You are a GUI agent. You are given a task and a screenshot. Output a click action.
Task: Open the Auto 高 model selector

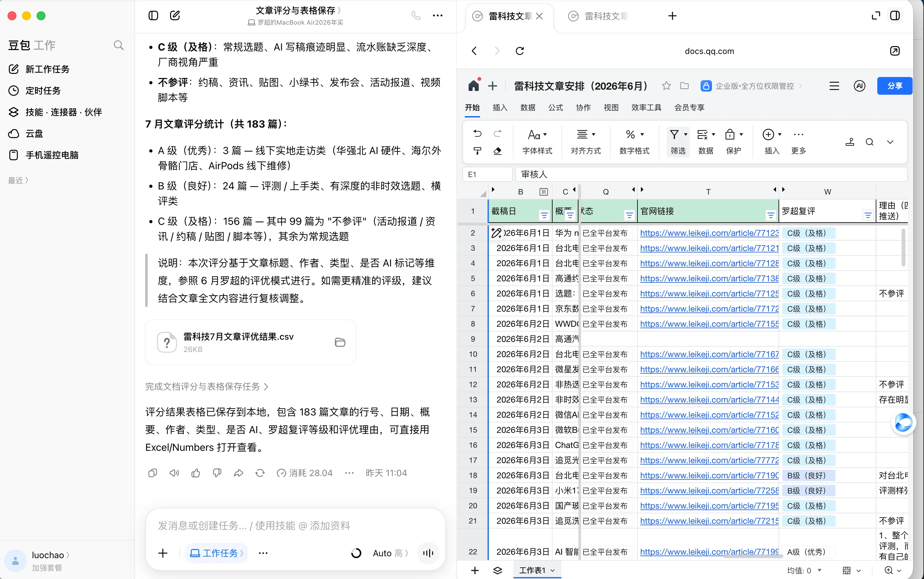coord(390,553)
